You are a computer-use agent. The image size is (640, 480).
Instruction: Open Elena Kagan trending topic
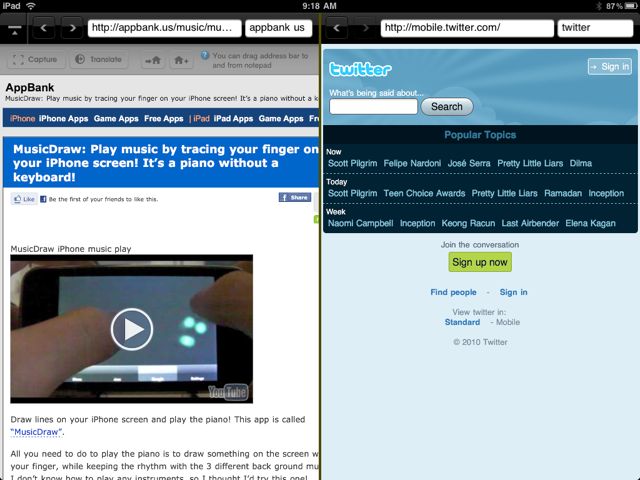point(590,223)
